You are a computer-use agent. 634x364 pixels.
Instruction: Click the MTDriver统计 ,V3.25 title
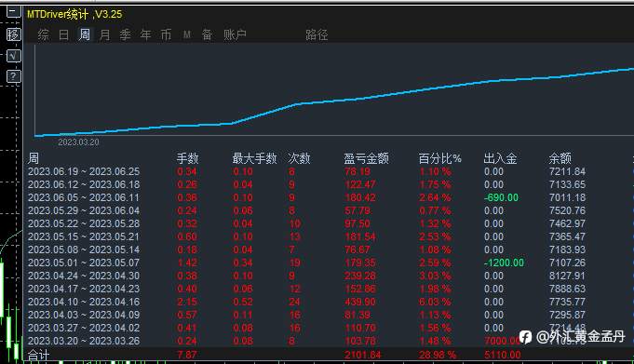click(x=74, y=14)
